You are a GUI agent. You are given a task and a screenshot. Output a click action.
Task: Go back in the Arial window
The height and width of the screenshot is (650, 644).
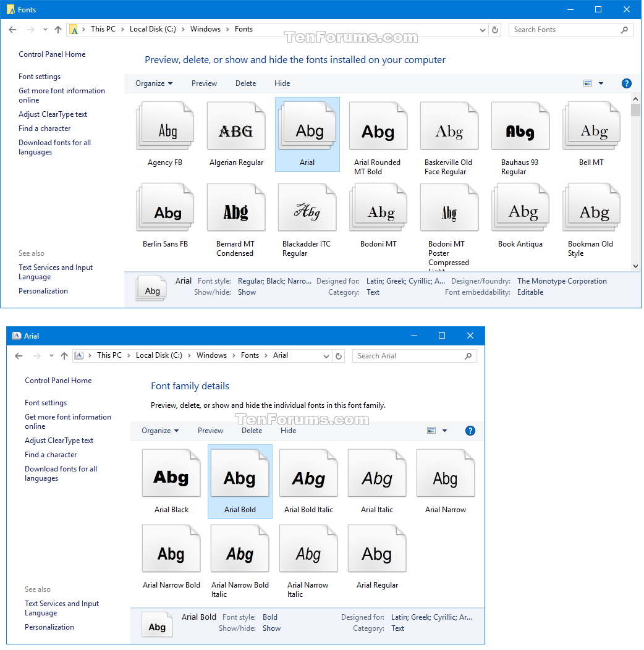point(19,356)
